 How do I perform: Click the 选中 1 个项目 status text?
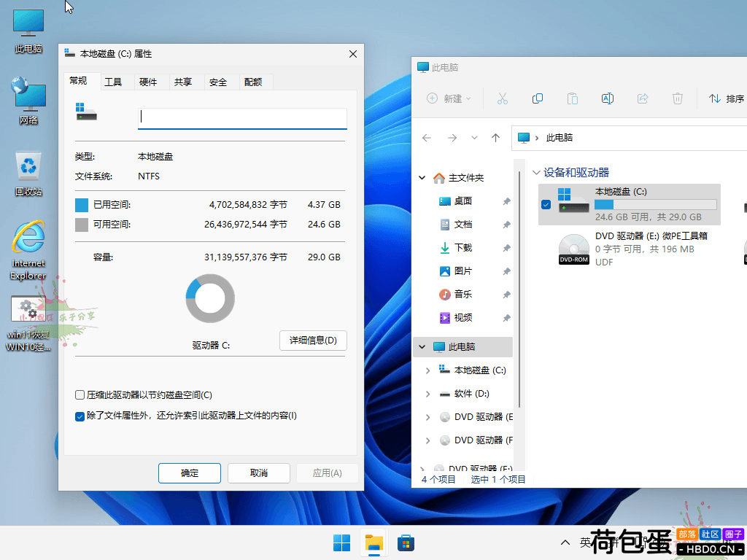click(x=498, y=479)
